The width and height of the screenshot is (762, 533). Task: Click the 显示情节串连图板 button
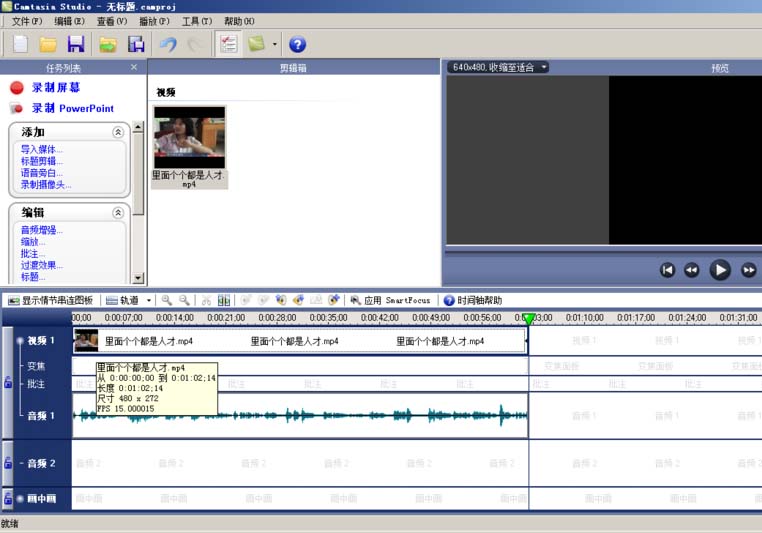[x=51, y=300]
